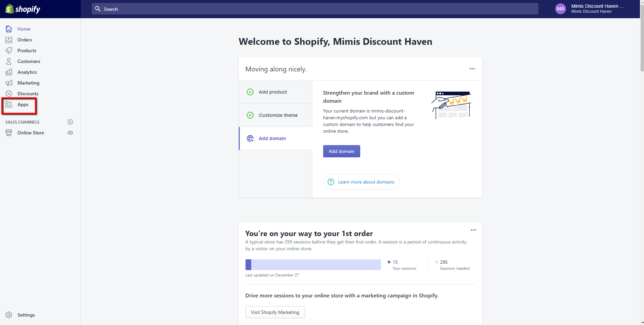Click the www domain illustration
The height and width of the screenshot is (325, 644).
452,105
